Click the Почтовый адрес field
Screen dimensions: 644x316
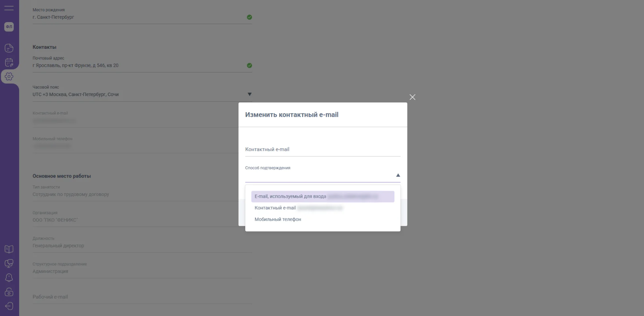pos(139,65)
